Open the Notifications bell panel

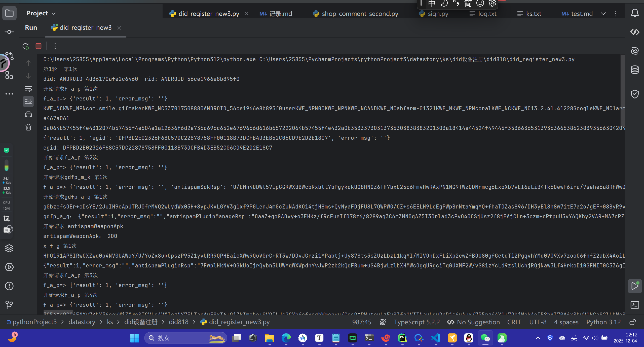click(x=635, y=13)
